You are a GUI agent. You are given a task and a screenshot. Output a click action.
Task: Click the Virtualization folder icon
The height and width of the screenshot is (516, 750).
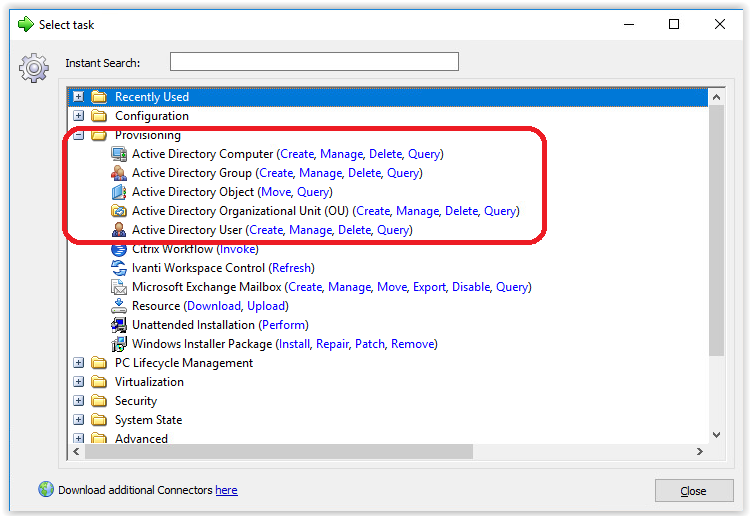click(99, 382)
